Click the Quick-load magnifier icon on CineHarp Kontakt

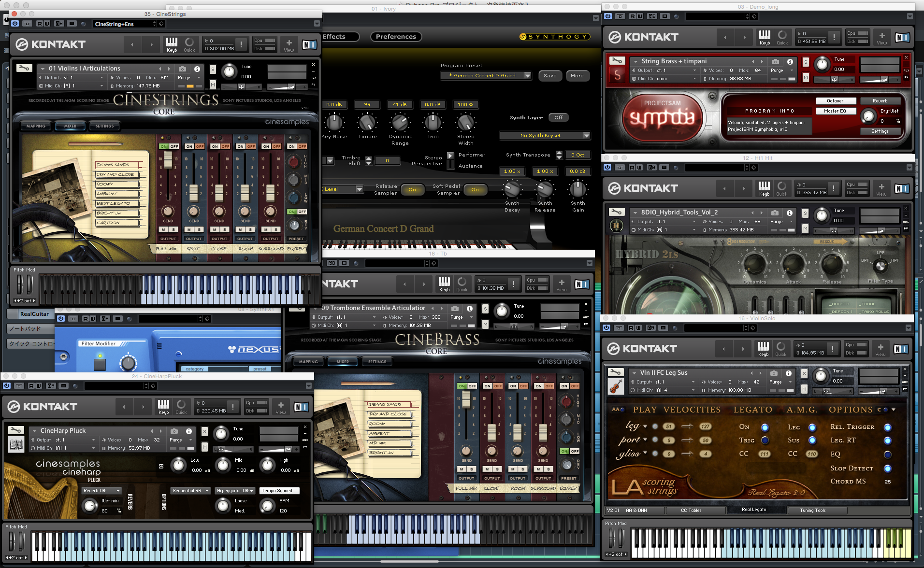pos(181,406)
